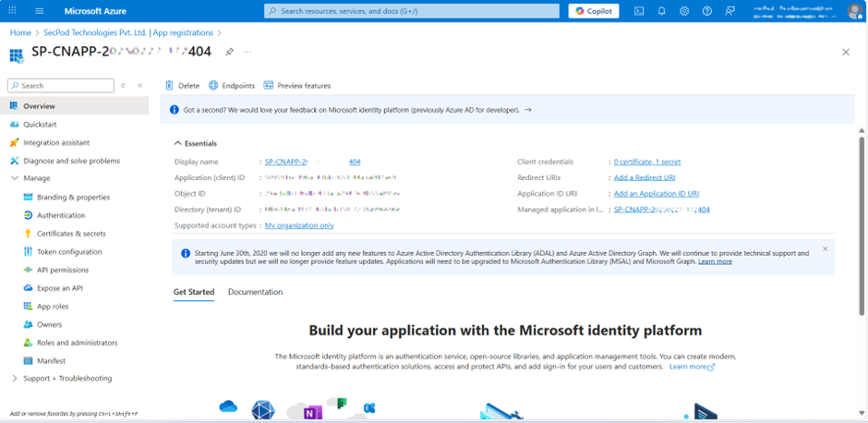Viewport: 868px width, 423px height.
Task: Click the global resource search box
Action: (412, 11)
